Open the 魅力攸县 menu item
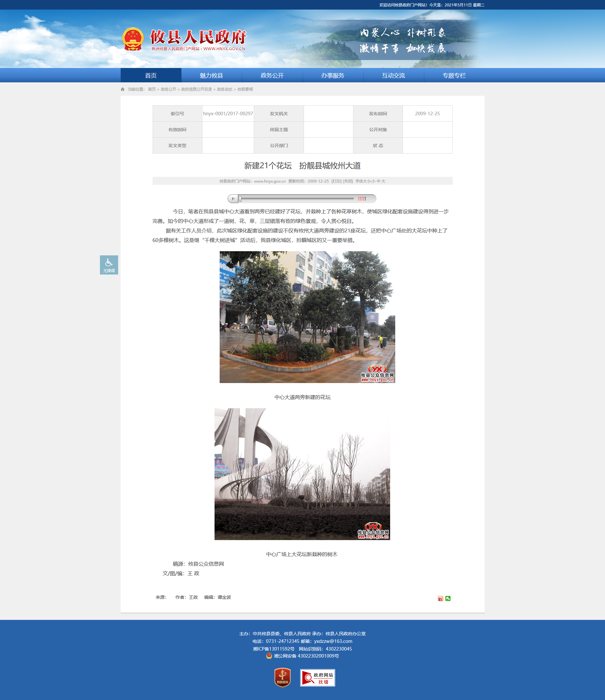The image size is (605, 700). click(211, 75)
